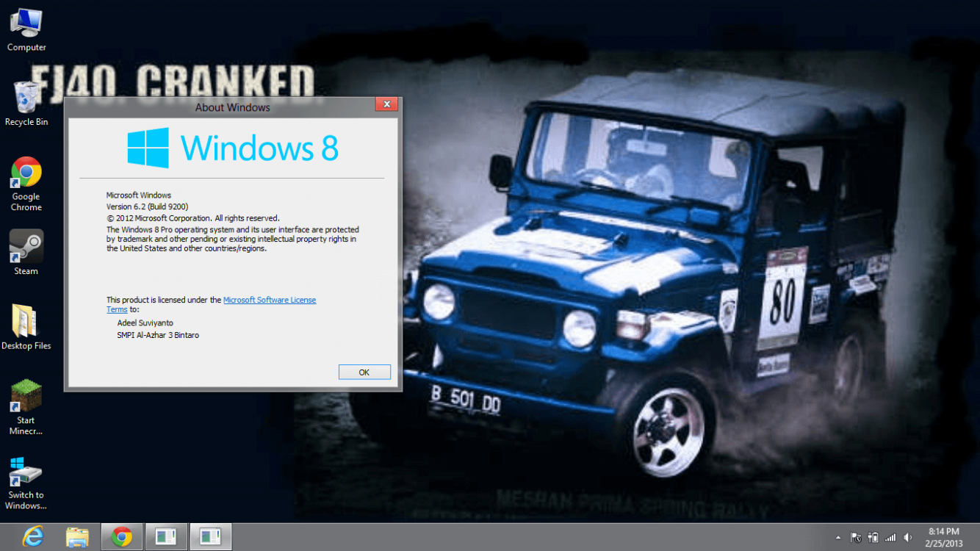Open the volume speaker control
The height and width of the screenshot is (551, 980).
[908, 538]
